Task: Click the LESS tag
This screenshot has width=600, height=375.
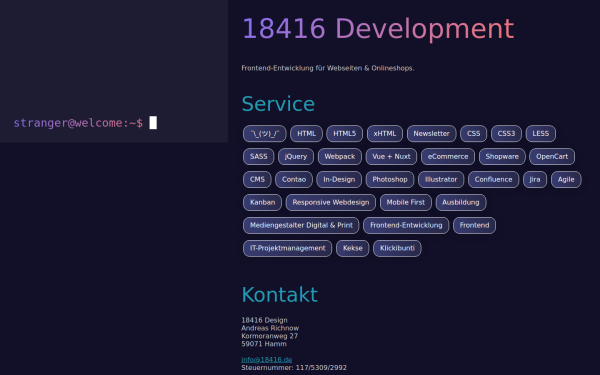Action: [541, 134]
